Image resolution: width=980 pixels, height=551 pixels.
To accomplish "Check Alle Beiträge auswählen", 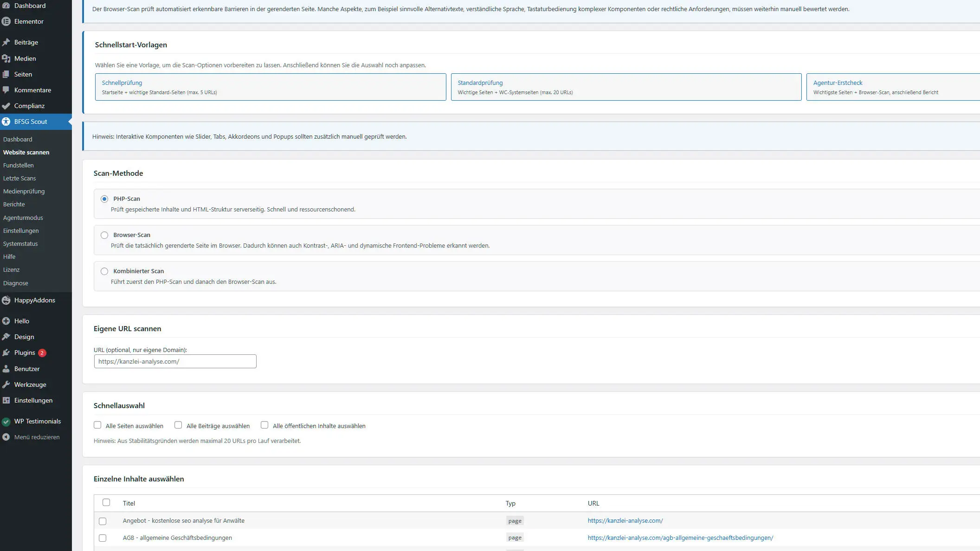I will click(x=178, y=425).
